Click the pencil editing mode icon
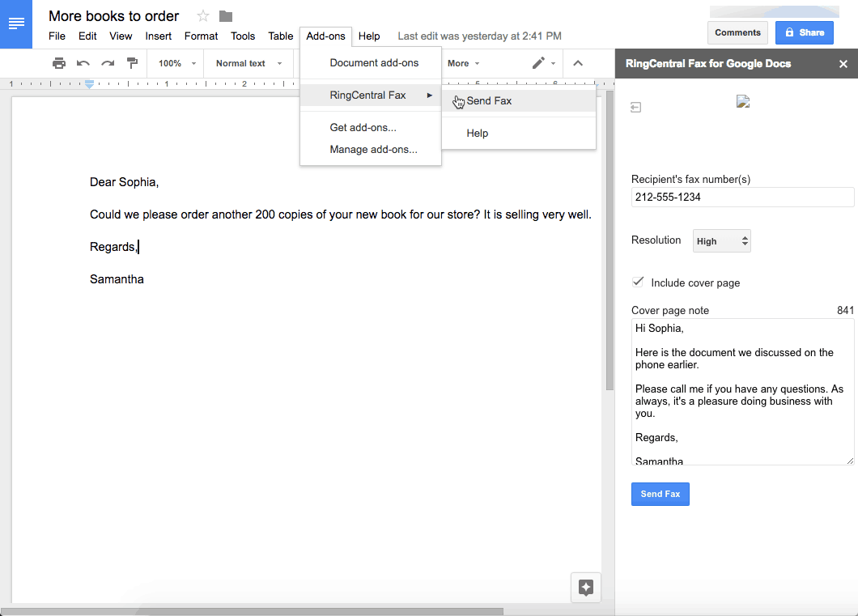This screenshot has width=858, height=616. tap(538, 63)
